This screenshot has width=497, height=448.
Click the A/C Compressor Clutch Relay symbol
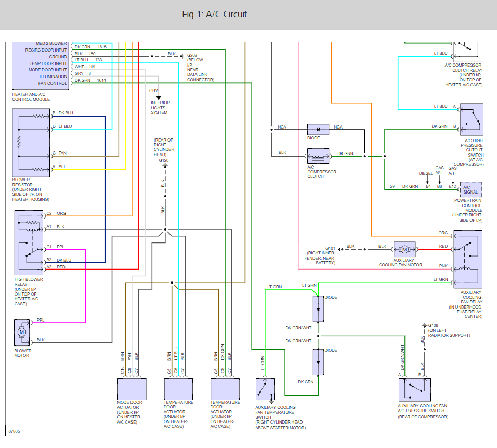[x=468, y=52]
